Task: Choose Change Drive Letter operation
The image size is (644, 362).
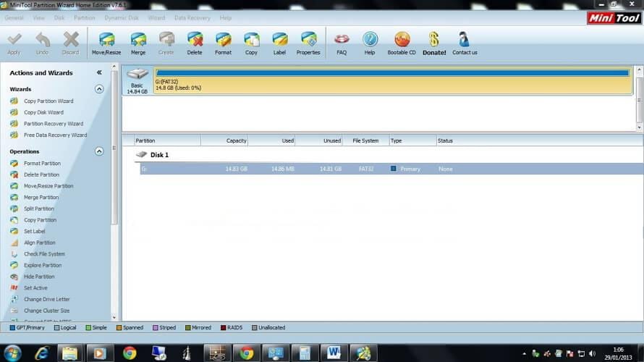Action: [x=46, y=300]
